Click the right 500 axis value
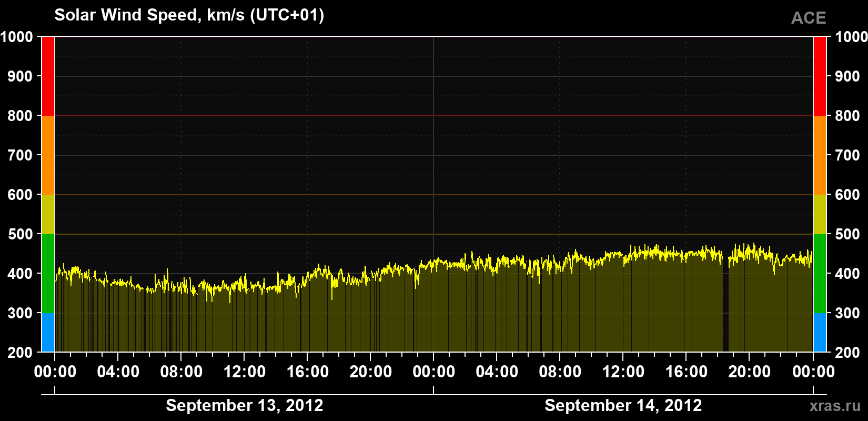Screen dimensions: 868x421 tap(847, 234)
